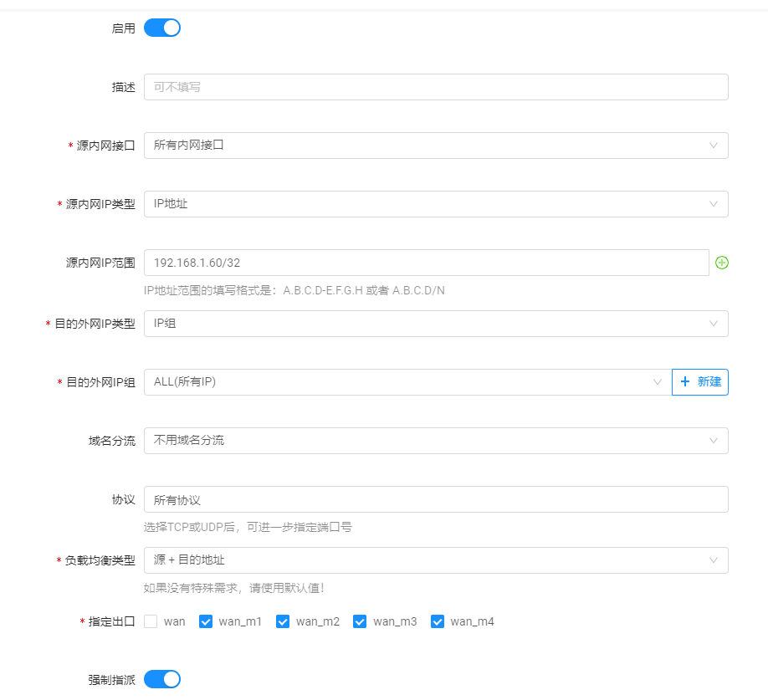
Task: Click the 如果没有特殊需求 hint text
Action: point(233,588)
